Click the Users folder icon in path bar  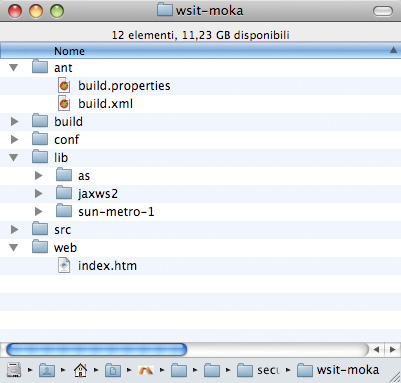(x=47, y=370)
